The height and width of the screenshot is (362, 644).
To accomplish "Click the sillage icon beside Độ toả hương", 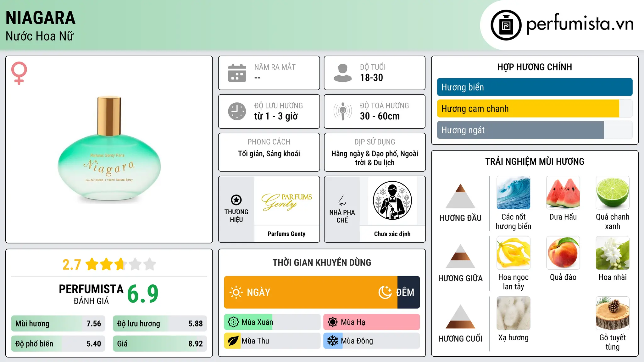I will (342, 111).
